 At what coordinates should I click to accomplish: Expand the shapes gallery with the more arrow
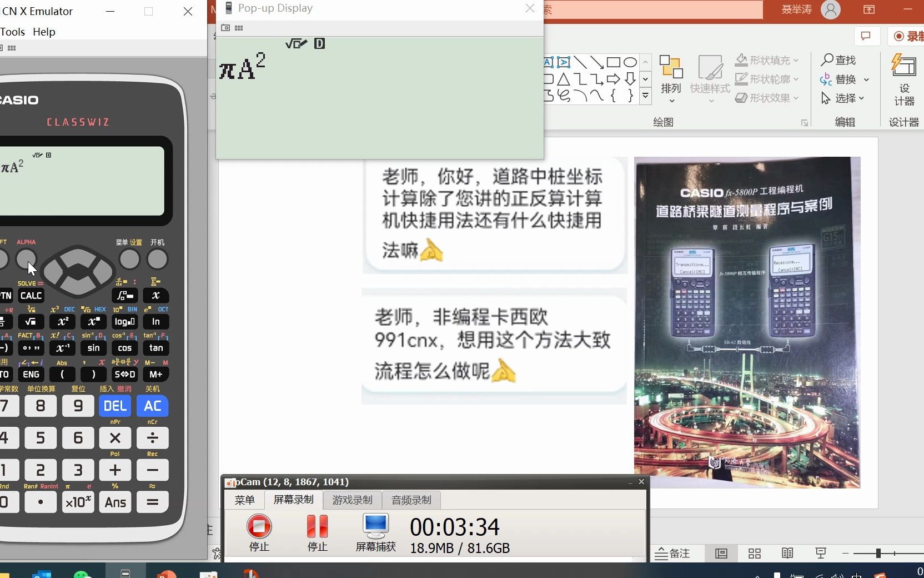pos(645,96)
